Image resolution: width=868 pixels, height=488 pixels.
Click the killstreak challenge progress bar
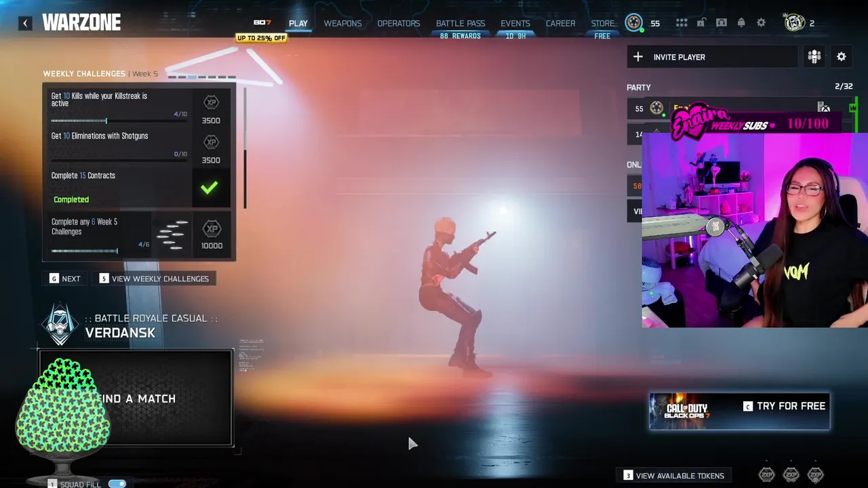tap(119, 121)
